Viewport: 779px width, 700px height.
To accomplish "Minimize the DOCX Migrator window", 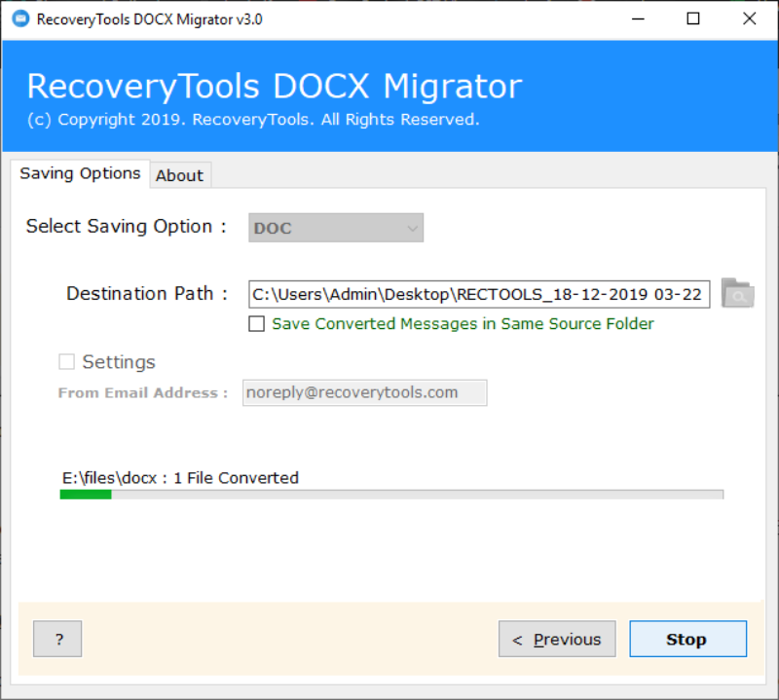I will pos(638,19).
